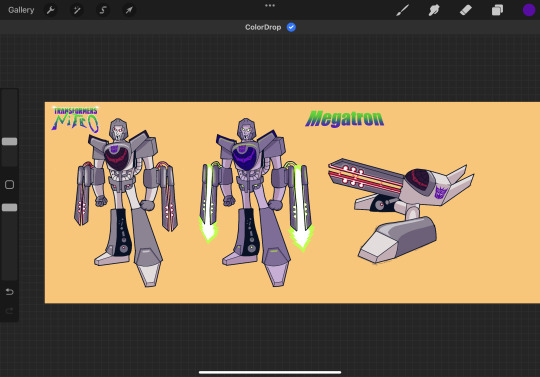Open the Actions wrench menu

click(x=51, y=10)
